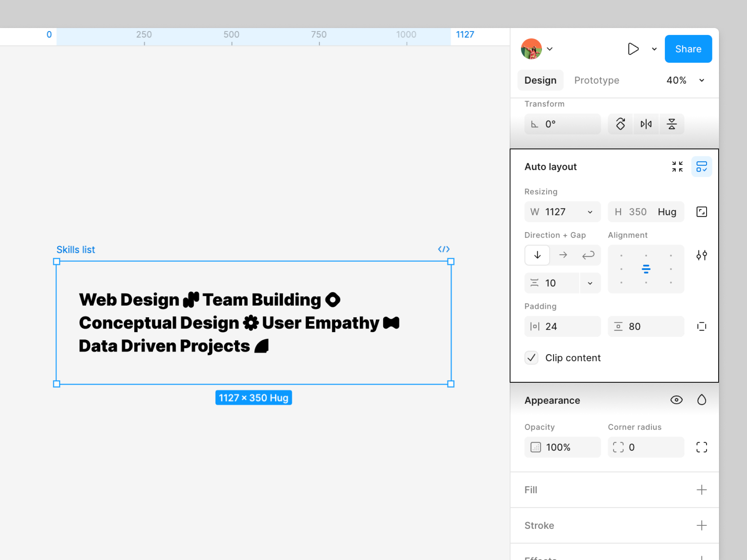The width and height of the screenshot is (747, 560).
Task: Click the Web Design text on canvas
Action: pos(129,300)
